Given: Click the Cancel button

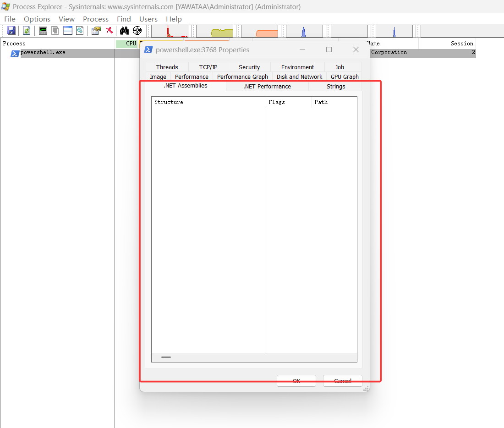Looking at the screenshot, I should (343, 381).
